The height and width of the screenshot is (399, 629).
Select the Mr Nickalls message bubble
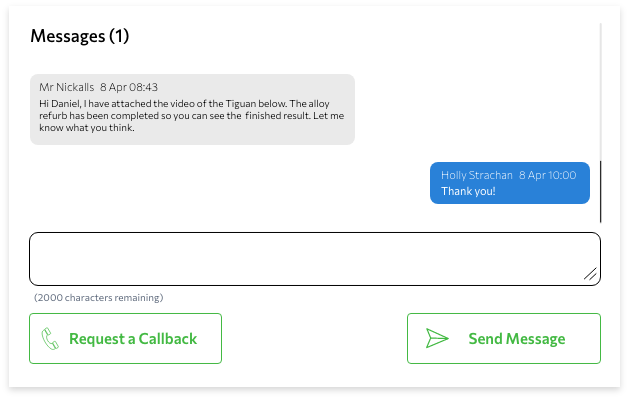(x=193, y=109)
